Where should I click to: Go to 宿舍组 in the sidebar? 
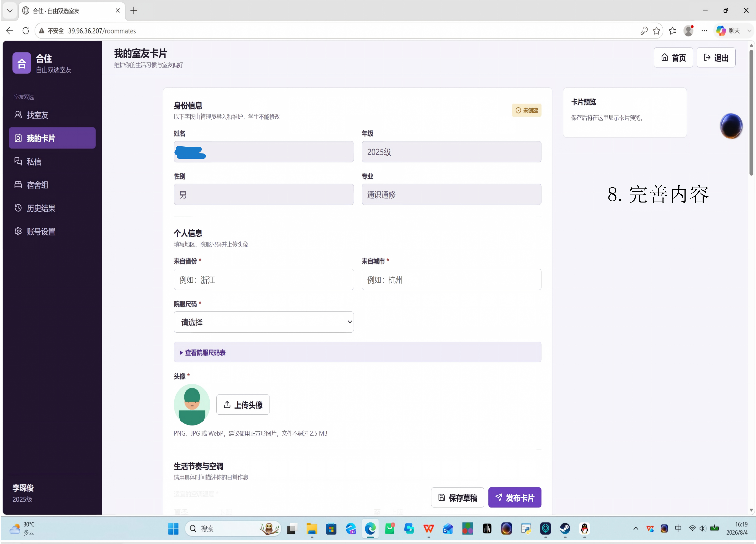click(x=52, y=185)
